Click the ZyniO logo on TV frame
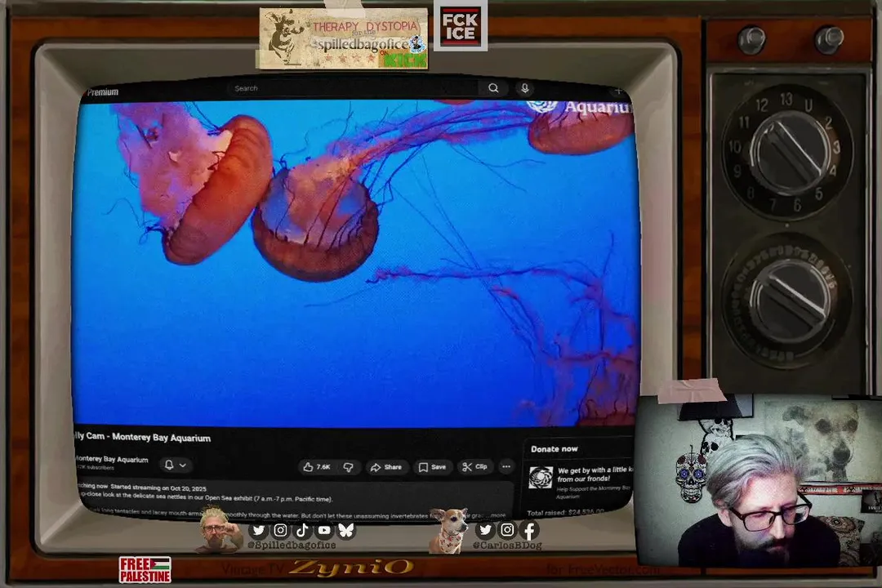 pos(351,568)
